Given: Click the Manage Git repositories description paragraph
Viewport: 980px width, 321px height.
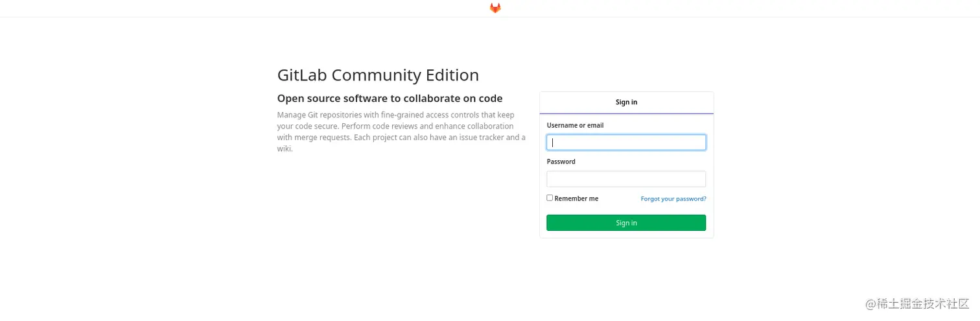Looking at the screenshot, I should click(x=401, y=132).
